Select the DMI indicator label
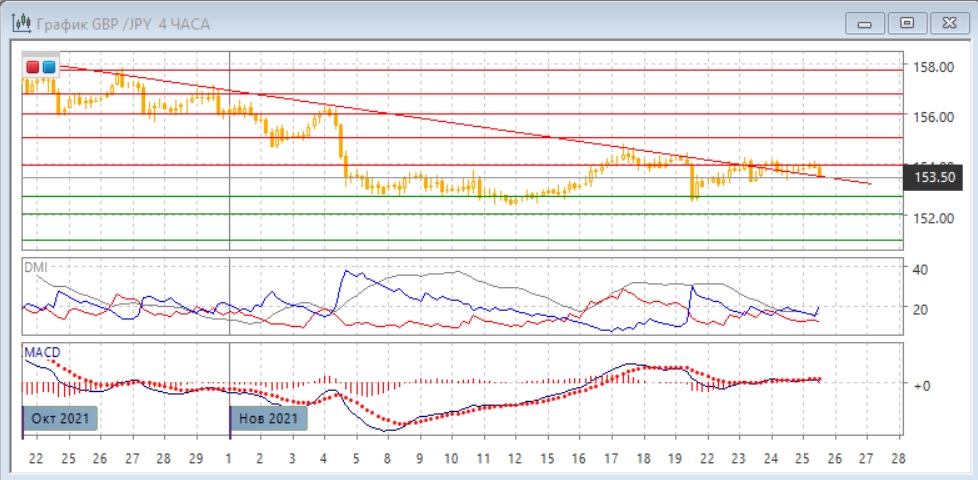Viewport: 978px width, 480px height. tap(36, 269)
